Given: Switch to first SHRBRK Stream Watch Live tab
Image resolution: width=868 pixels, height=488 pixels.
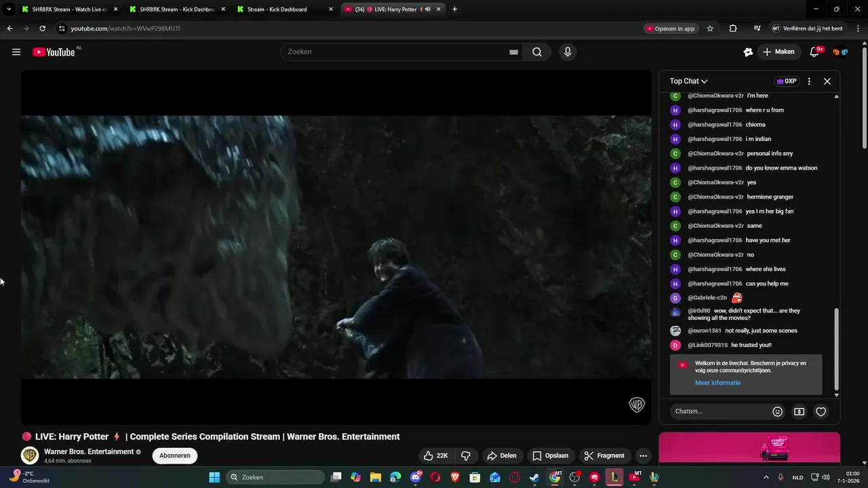Looking at the screenshot, I should click(69, 9).
